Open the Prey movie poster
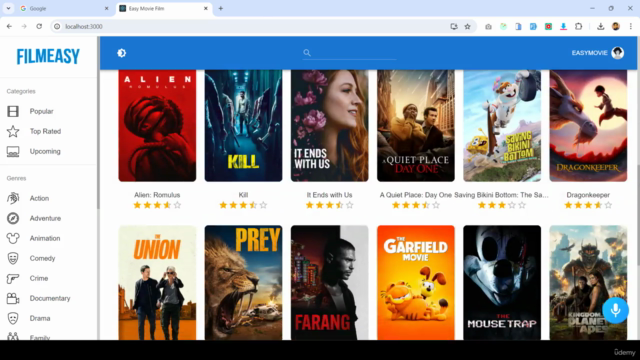The image size is (640, 360). pos(243,282)
